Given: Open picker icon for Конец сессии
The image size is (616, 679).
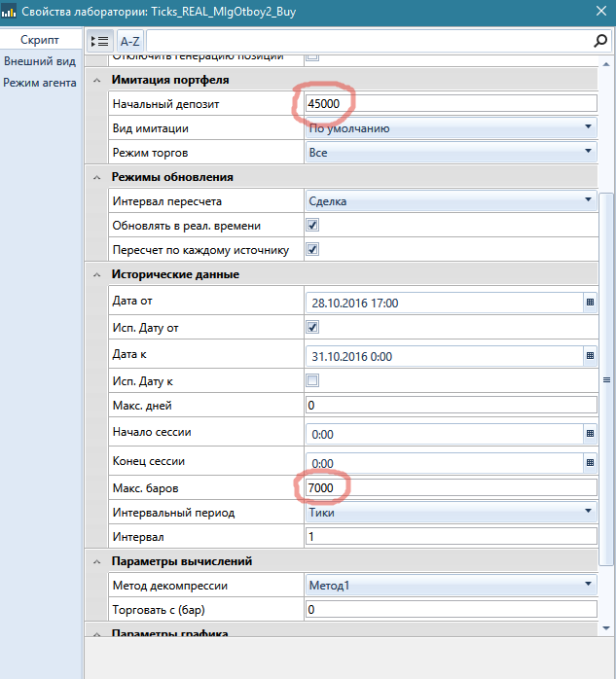Looking at the screenshot, I should coord(589,462).
